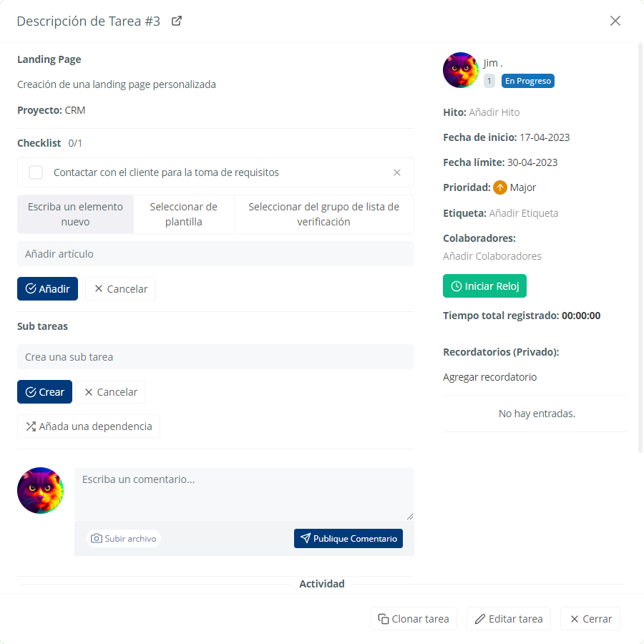Click Agregar recordatorio link
Image resolution: width=644 pixels, height=644 pixels.
tap(489, 377)
